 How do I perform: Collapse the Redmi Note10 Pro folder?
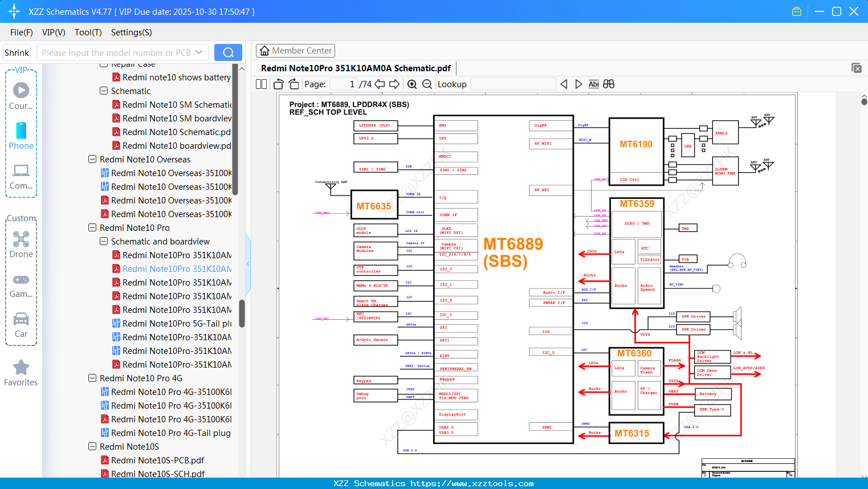92,227
